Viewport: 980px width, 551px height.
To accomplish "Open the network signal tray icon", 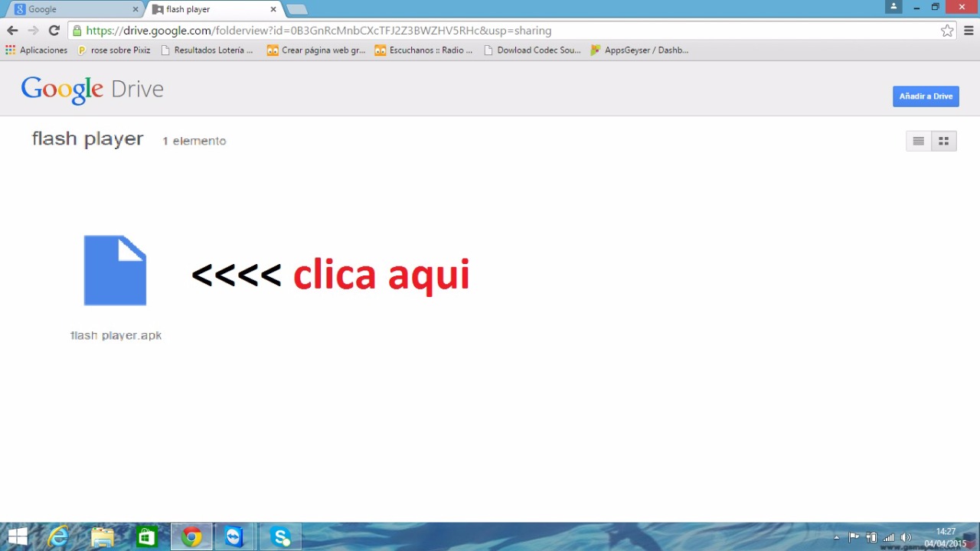I will pos(889,538).
